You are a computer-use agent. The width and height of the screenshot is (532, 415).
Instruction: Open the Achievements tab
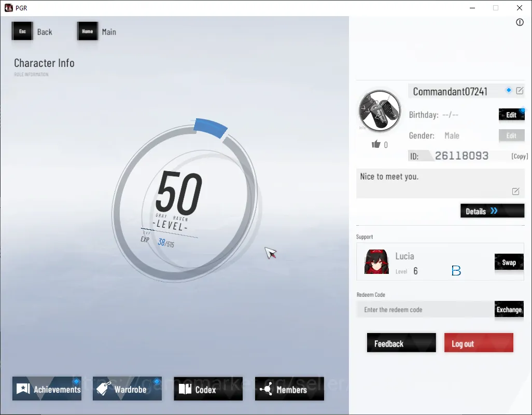47,389
